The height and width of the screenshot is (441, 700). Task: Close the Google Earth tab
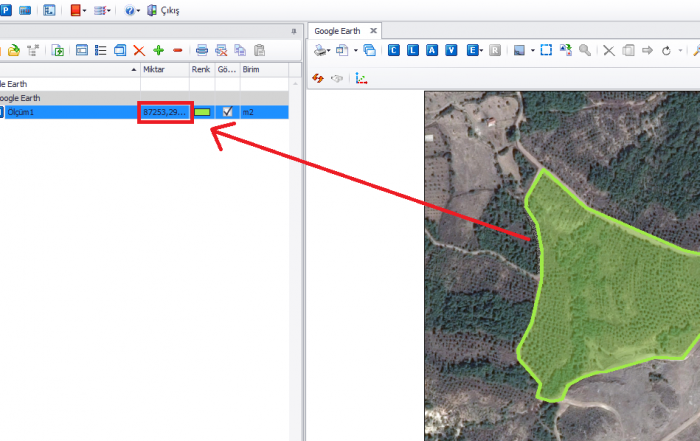374,31
